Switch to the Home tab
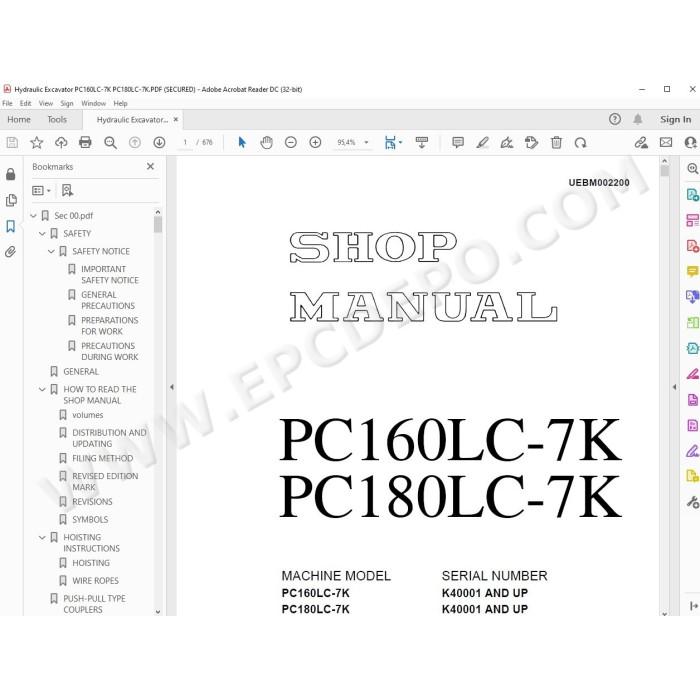The image size is (700, 700). (x=19, y=119)
